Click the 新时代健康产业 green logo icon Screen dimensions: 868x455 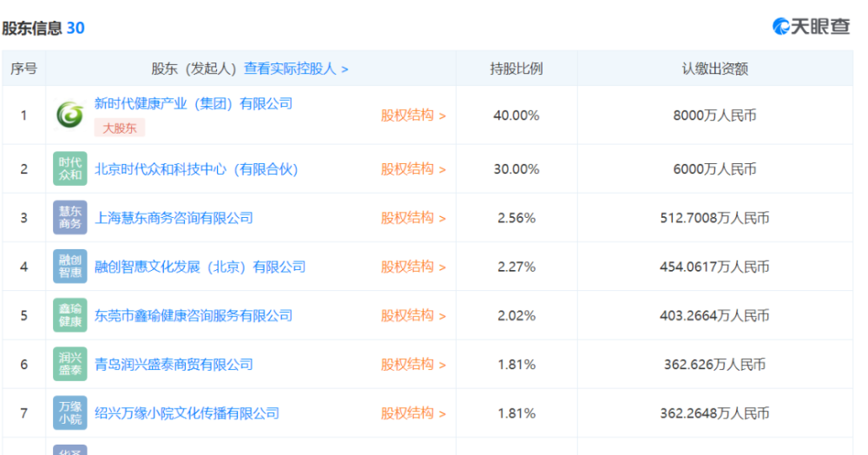(x=69, y=115)
